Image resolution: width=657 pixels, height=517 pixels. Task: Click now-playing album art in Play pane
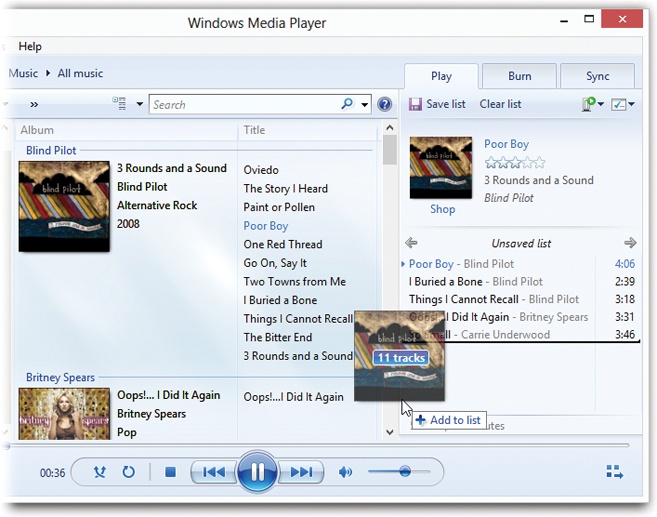tap(441, 168)
